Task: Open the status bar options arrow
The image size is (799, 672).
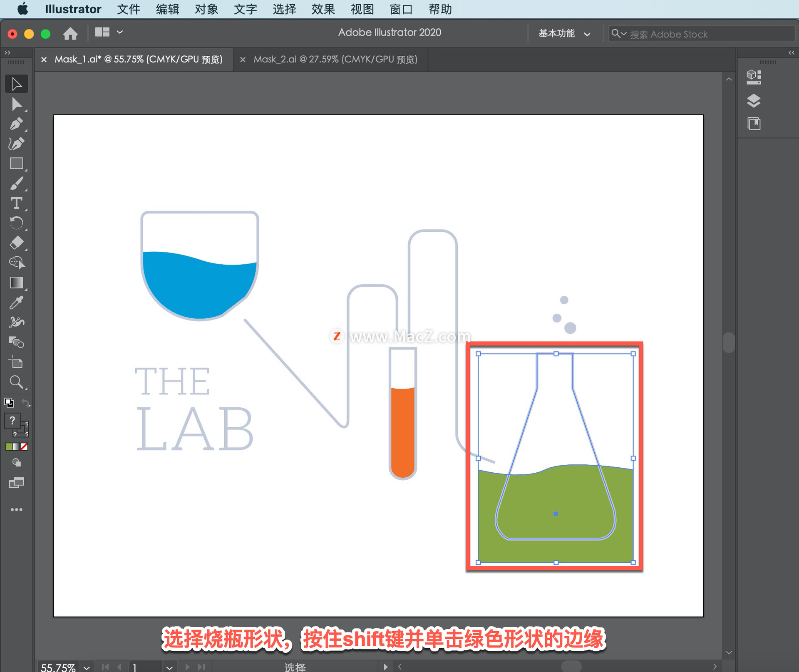Action: pos(385,667)
